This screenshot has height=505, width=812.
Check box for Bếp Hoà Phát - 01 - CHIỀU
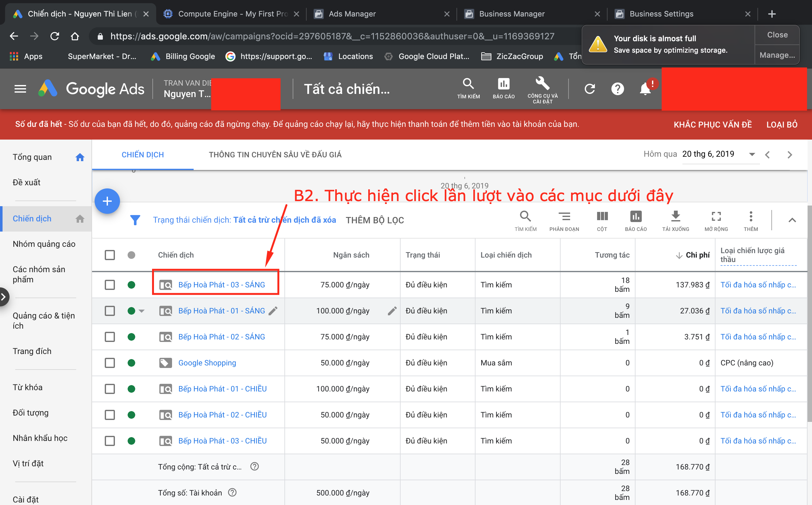click(x=110, y=389)
